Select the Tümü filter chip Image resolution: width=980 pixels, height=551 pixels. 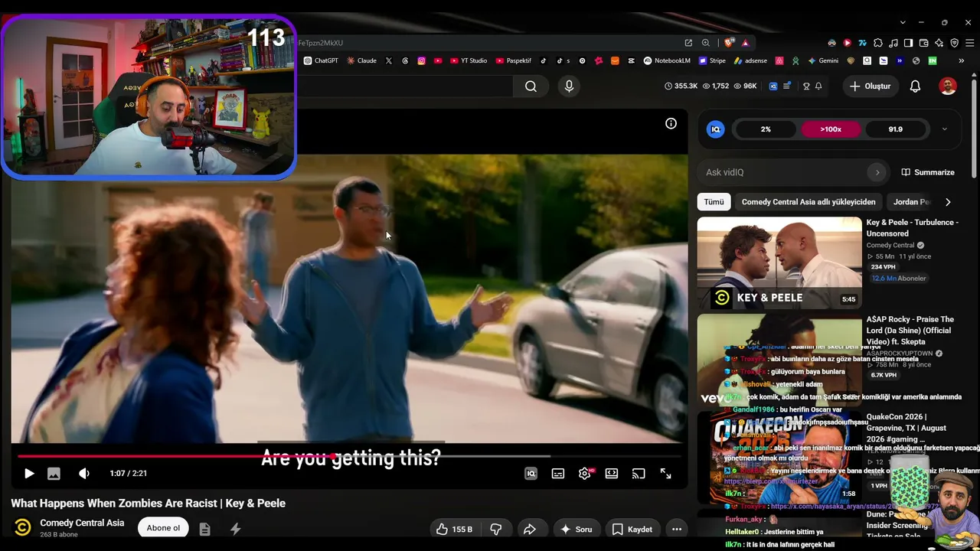[714, 202]
